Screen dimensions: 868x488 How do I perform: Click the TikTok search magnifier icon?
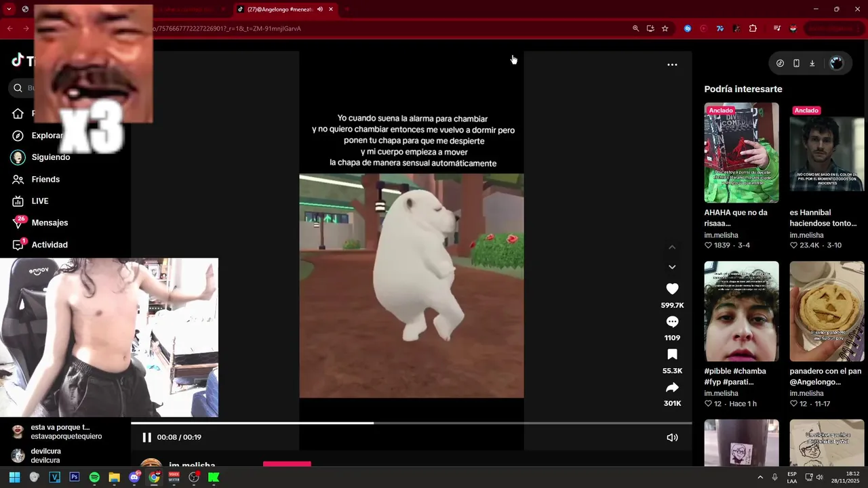[18, 87]
